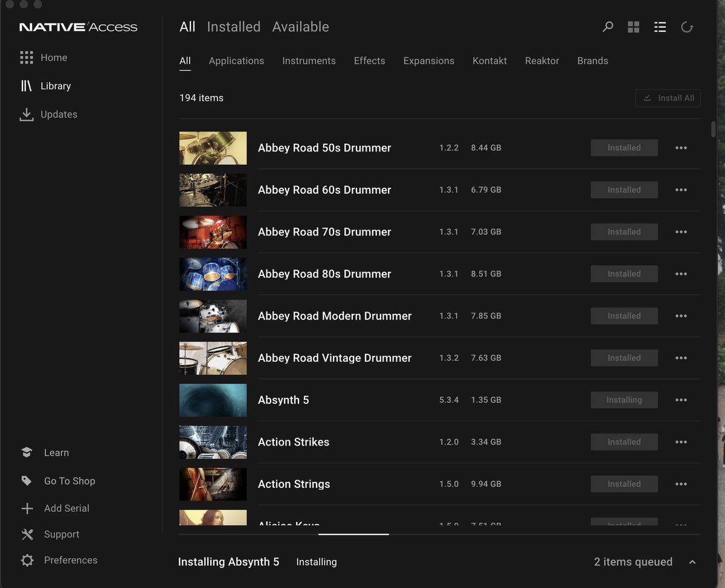Screen dimensions: 725x588
Task: Switch to list view icon
Action: [660, 27]
